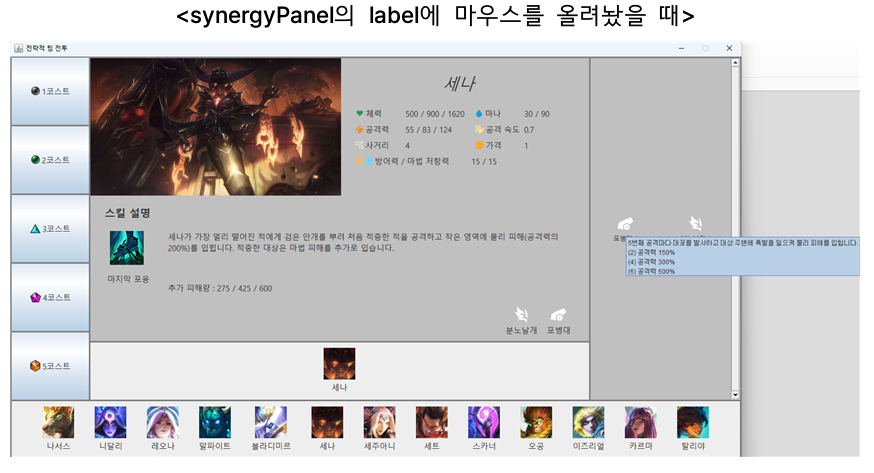Click the orange coin 가격 icon
The width and height of the screenshot is (874, 473).
click(x=479, y=145)
